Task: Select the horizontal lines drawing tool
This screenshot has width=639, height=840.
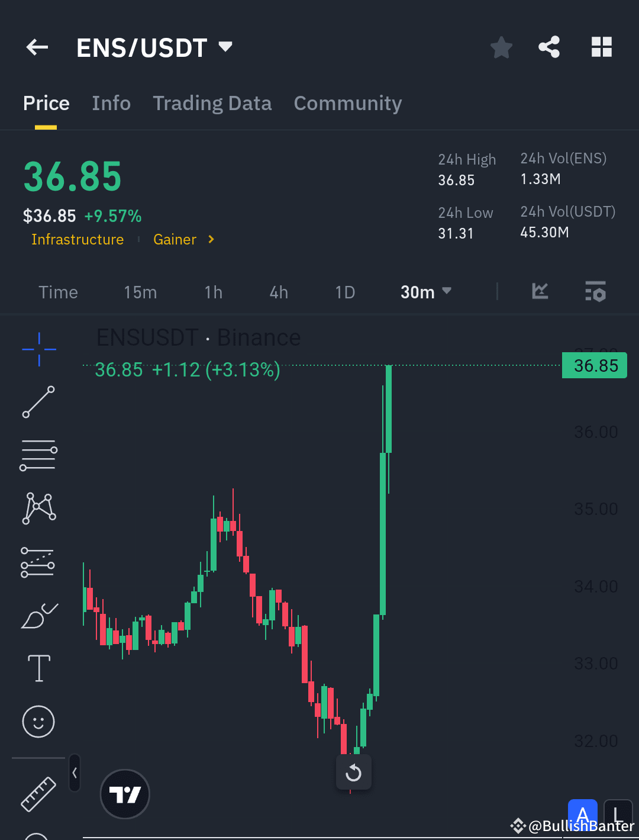Action: [x=38, y=455]
